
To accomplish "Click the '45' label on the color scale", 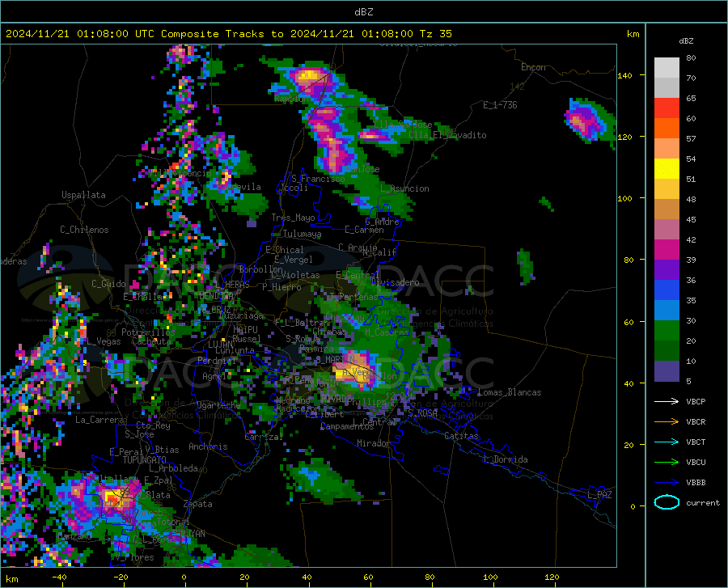I will (691, 219).
